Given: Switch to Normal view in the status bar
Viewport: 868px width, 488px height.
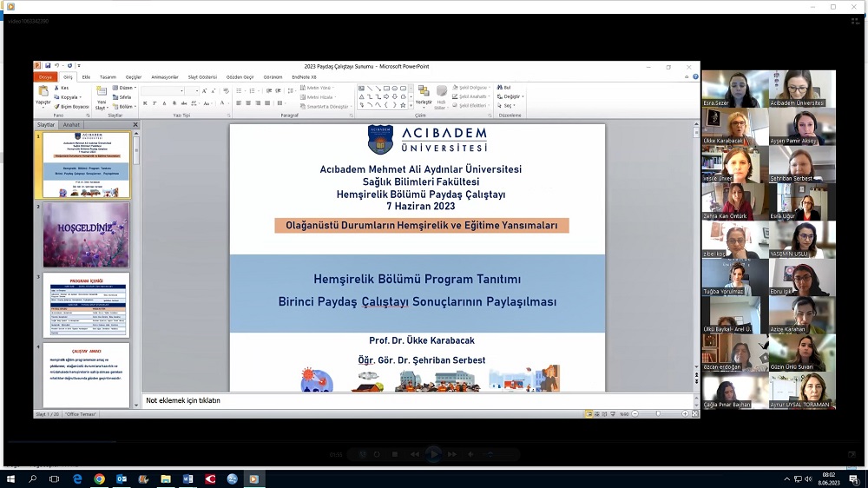Looking at the screenshot, I should click(x=589, y=414).
